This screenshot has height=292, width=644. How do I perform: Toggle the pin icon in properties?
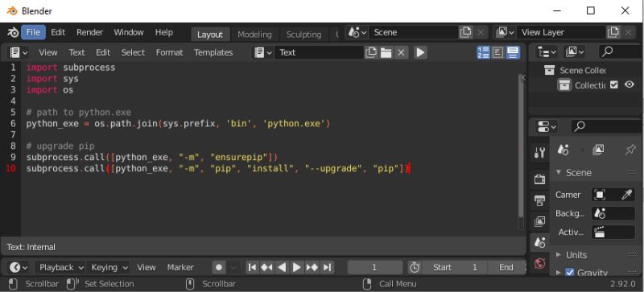click(630, 150)
